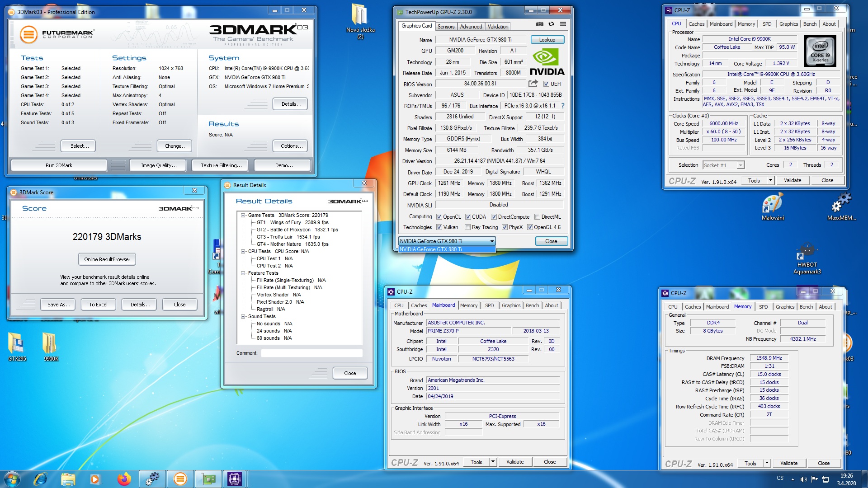Open the Bench tab in CPU-Z Memory window
The width and height of the screenshot is (868, 488).
coord(806,307)
